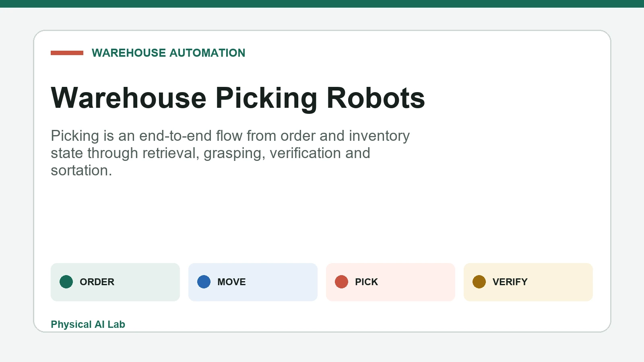Click the green dot in the ORDER chip
This screenshot has height=362, width=644.
pyautogui.click(x=66, y=282)
